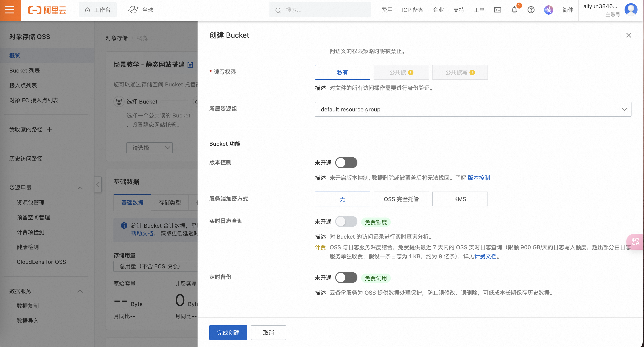Collapse the sidebar with the arrow handle
Image resolution: width=644 pixels, height=347 pixels.
coord(98,185)
